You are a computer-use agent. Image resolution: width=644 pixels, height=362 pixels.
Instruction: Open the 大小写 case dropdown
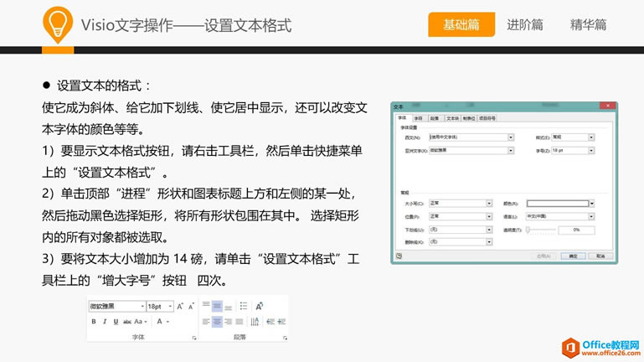tap(489, 204)
